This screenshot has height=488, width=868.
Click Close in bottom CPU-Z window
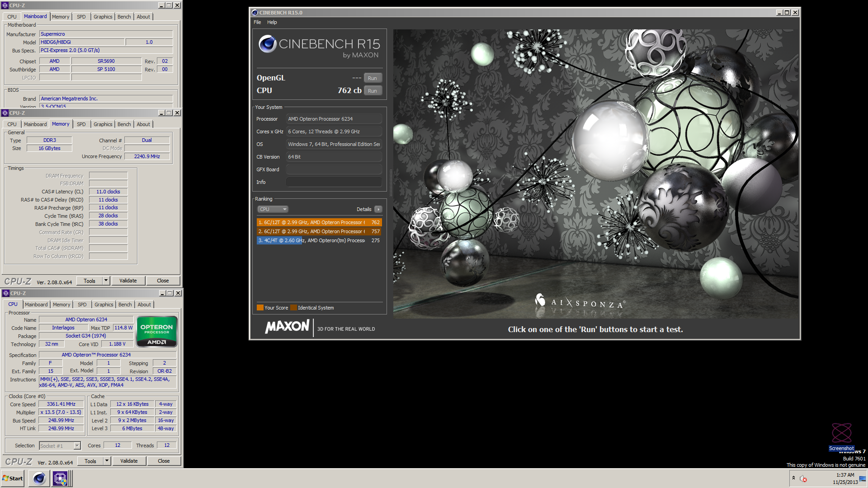[x=164, y=461]
